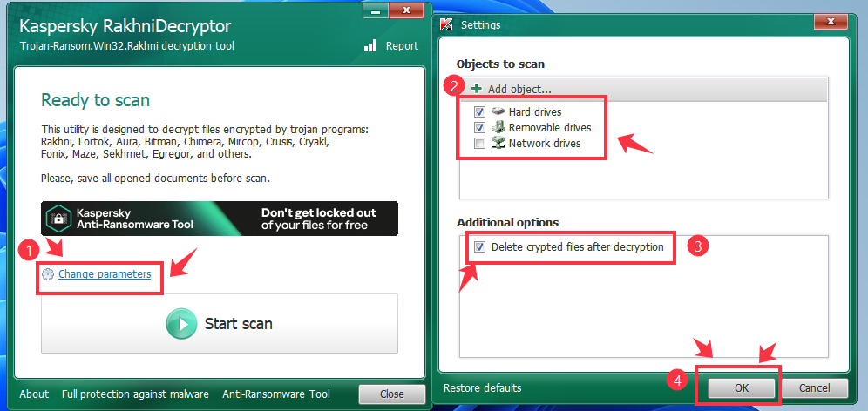
Task: Toggle Delete crypted files after decryption
Action: (480, 246)
